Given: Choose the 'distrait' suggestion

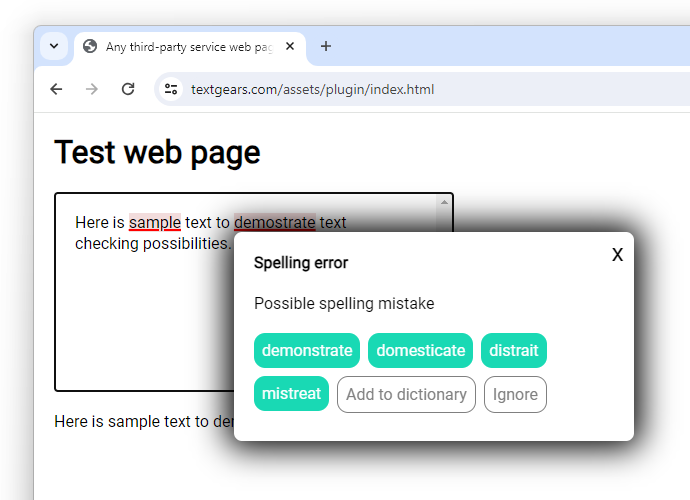Looking at the screenshot, I should click(x=514, y=350).
